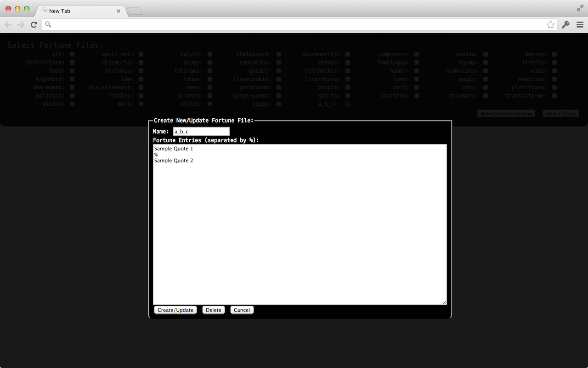Enable the wisdom checkbox
This screenshot has height=368, width=588.
(x=72, y=104)
